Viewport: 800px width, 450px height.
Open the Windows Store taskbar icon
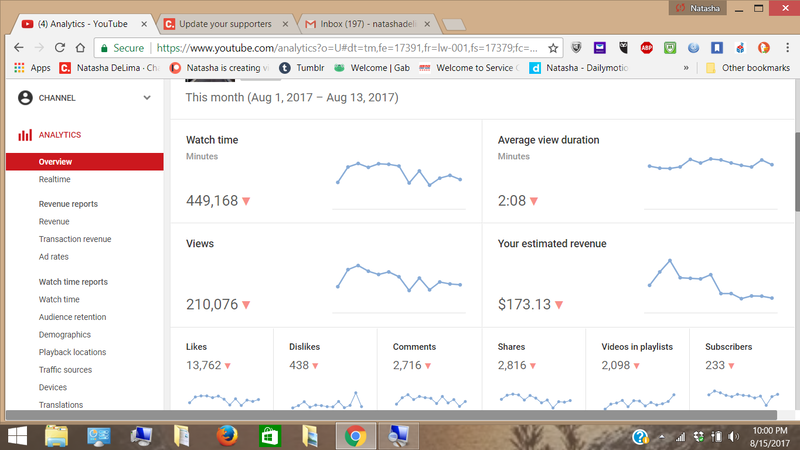click(x=268, y=436)
